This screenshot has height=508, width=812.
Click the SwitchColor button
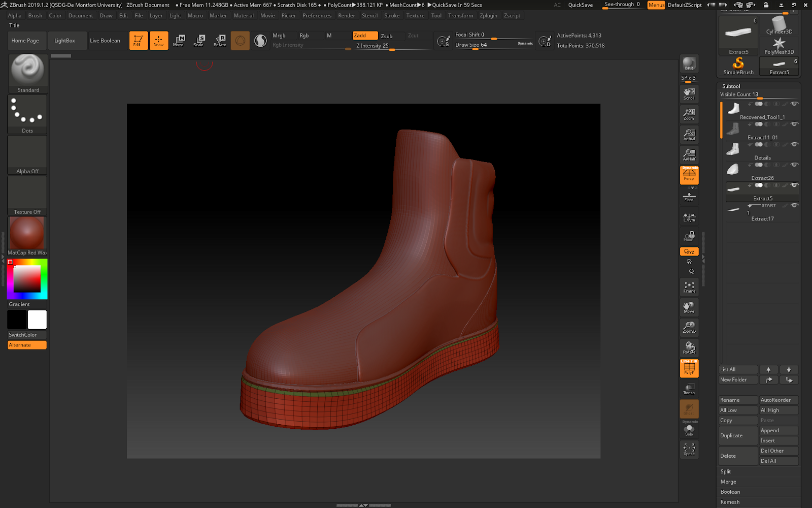27,335
